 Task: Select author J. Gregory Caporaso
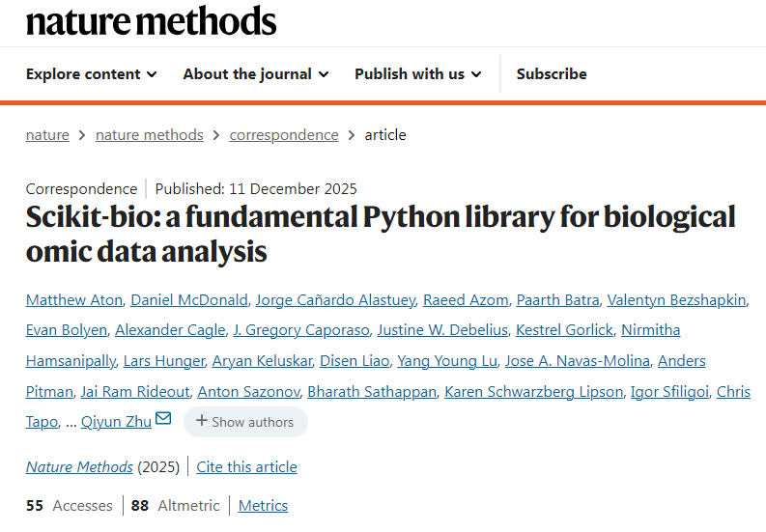tap(301, 330)
